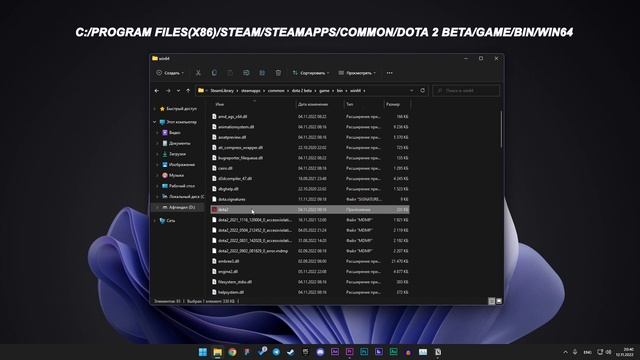The image size is (640, 360).
Task: Go up one folder with up arrow
Action: pos(188,91)
